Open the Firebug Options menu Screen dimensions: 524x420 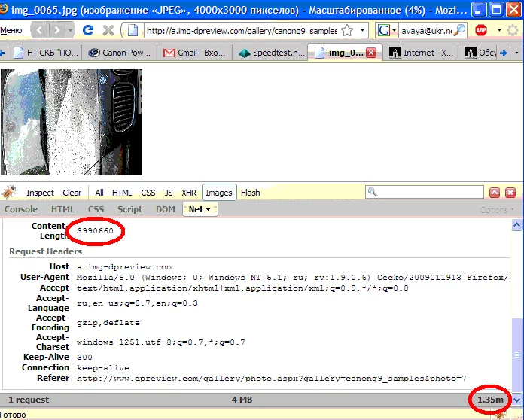496,210
